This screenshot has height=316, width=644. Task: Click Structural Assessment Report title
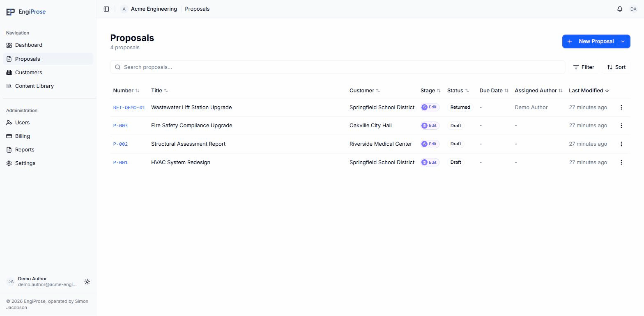click(x=188, y=144)
